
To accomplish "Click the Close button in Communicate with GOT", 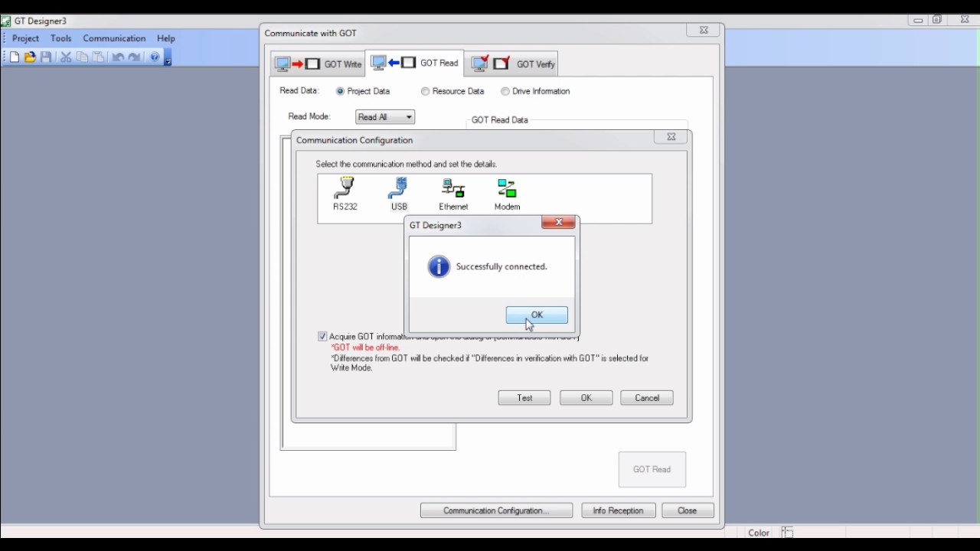I will click(x=688, y=510).
